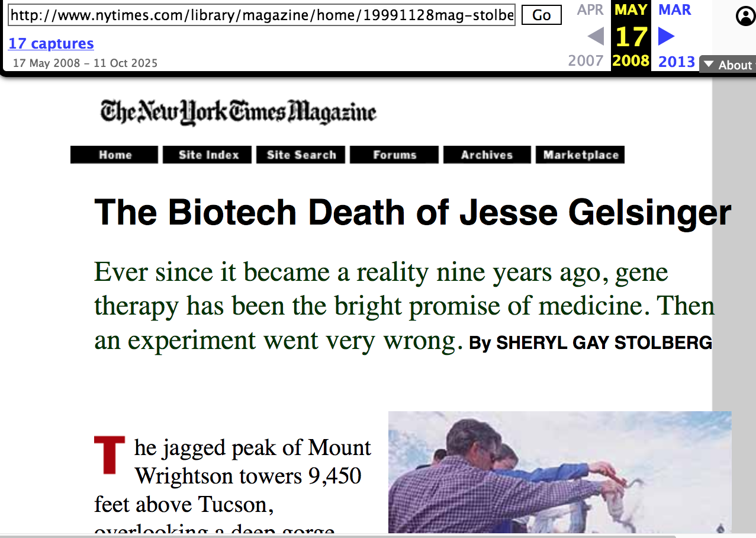Image resolution: width=756 pixels, height=538 pixels.
Task: Open the Marketplace navigation item
Action: [580, 155]
